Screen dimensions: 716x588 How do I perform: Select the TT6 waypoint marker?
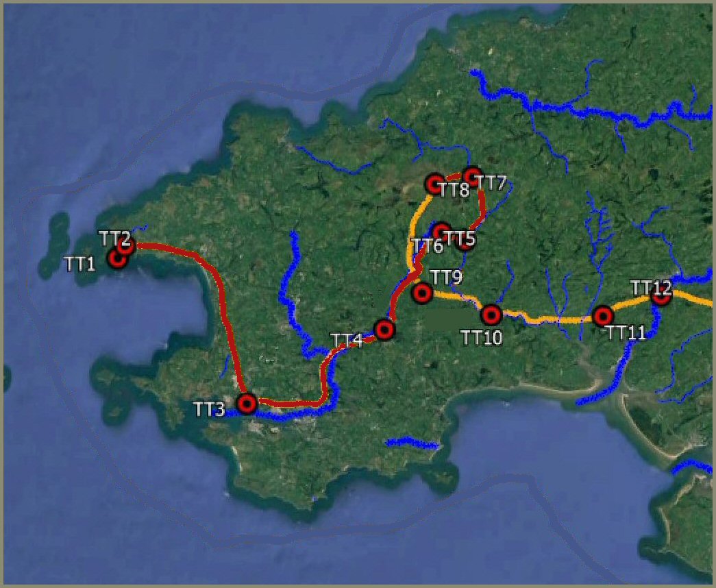pos(441,231)
